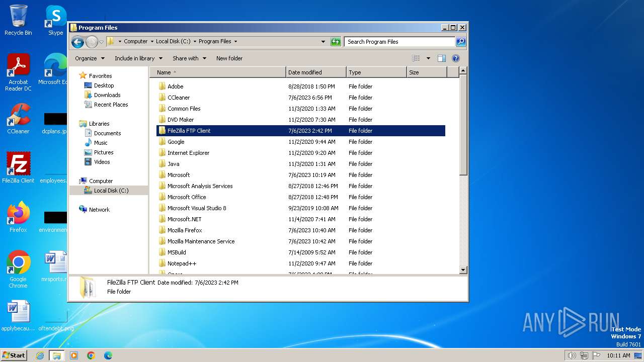Select the Google folder name

tap(176, 142)
